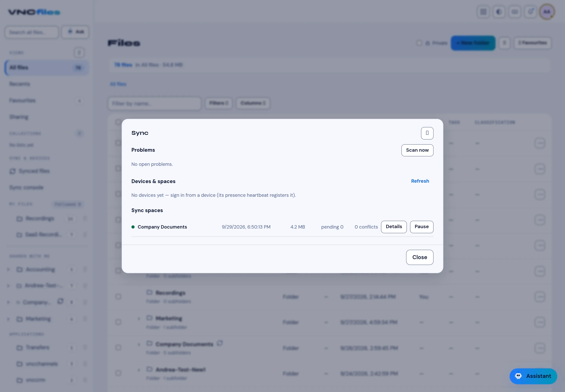Click the New folder button behind the dialog
This screenshot has height=392, width=565.
coord(473,43)
